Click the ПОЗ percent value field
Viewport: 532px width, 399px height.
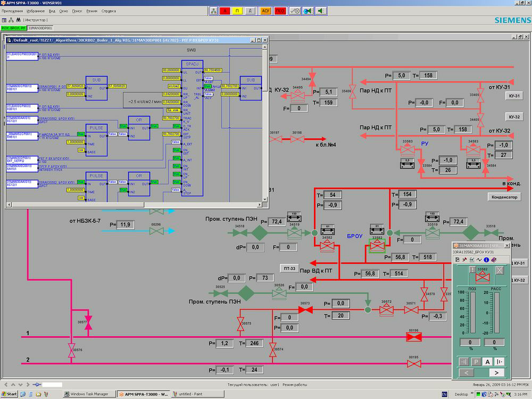click(x=470, y=342)
